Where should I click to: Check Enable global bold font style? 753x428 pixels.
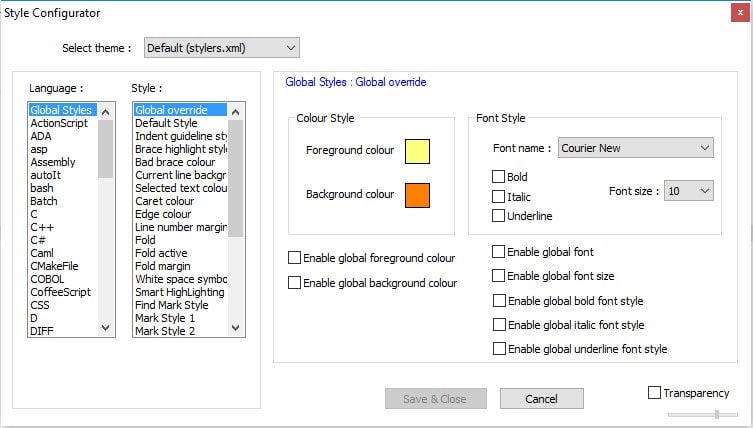(x=499, y=301)
